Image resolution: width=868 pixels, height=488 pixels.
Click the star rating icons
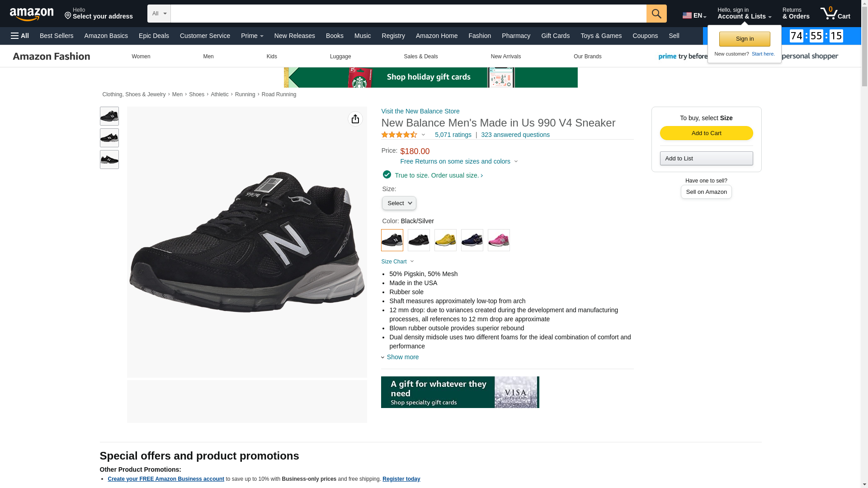tap(399, 135)
